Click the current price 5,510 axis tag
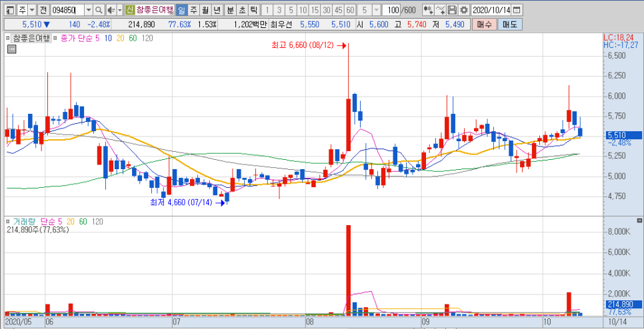Screen dimensions: 644x329 [623, 135]
